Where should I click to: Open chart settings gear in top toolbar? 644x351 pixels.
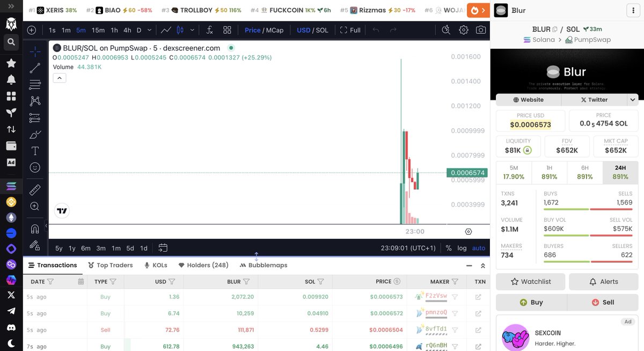464,30
